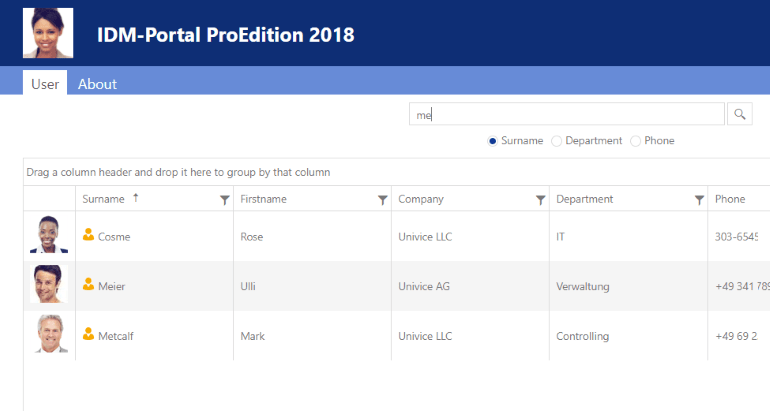The height and width of the screenshot is (411, 770).
Task: Click 'Univice LLC' in the Metcalf row
Action: (x=425, y=336)
